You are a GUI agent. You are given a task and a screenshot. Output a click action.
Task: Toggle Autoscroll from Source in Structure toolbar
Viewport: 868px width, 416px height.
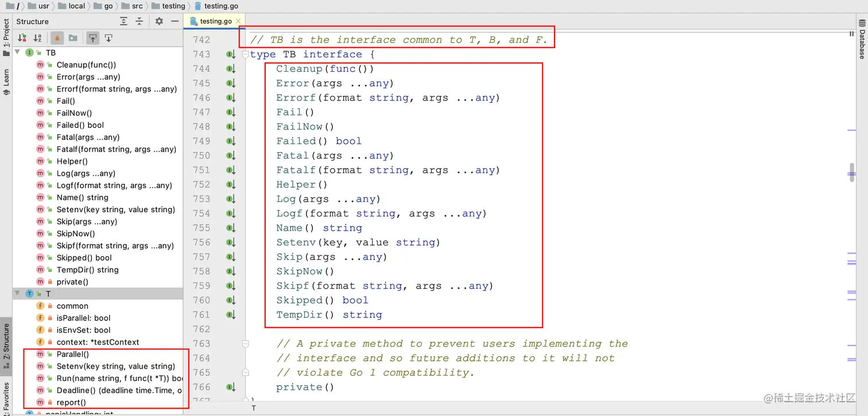point(108,38)
